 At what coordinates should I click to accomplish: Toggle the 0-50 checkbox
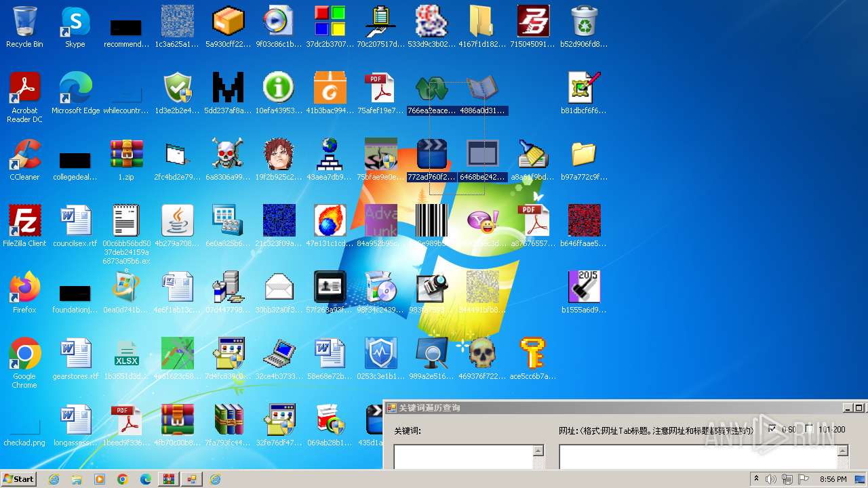[772, 429]
